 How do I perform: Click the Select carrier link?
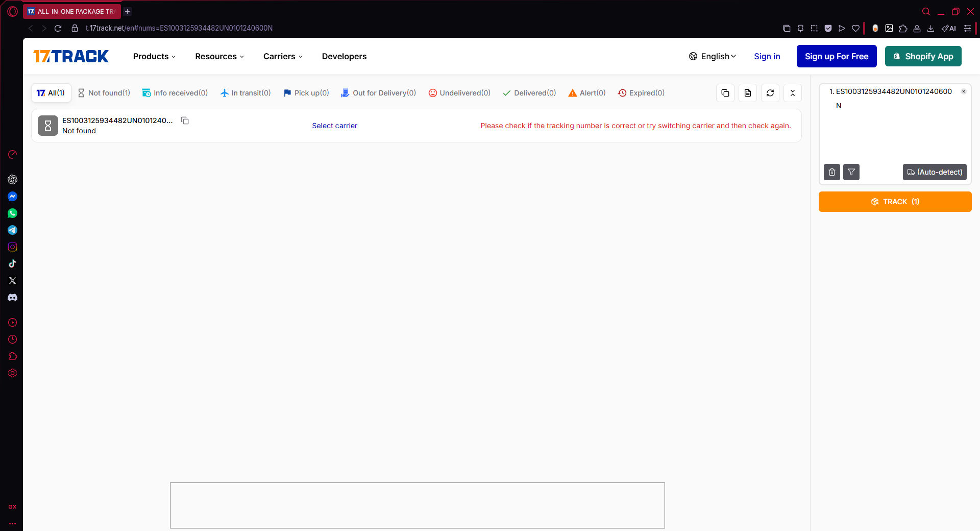[334, 126]
